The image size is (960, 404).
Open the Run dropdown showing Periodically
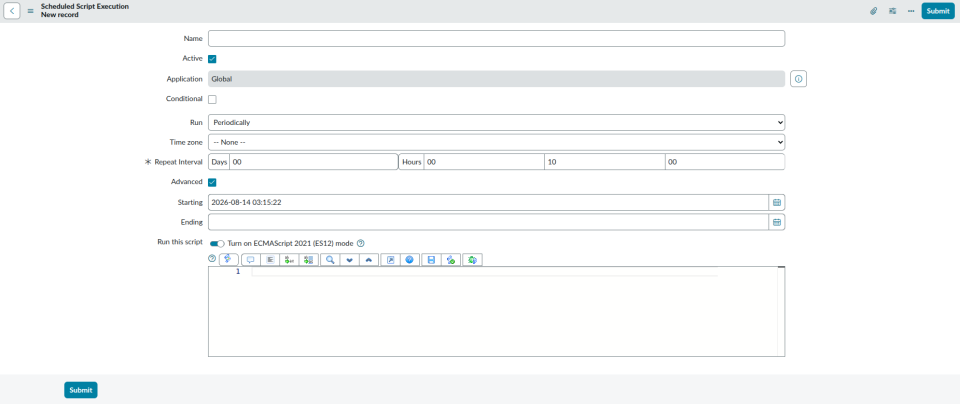click(497, 122)
